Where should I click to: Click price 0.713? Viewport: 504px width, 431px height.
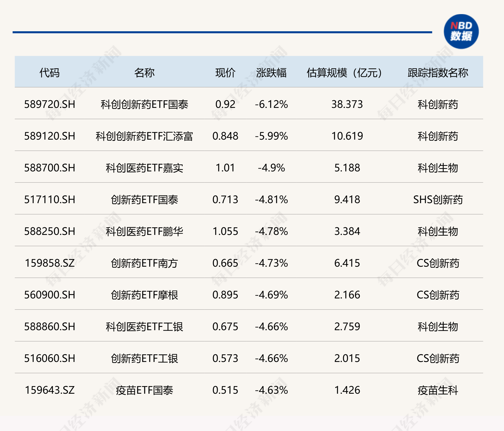tap(225, 199)
